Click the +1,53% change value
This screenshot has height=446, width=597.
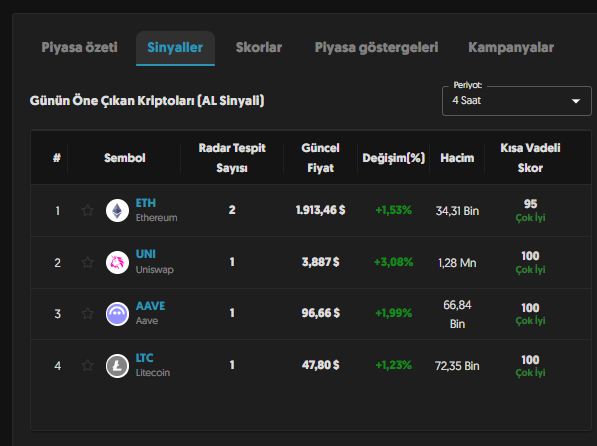point(393,210)
